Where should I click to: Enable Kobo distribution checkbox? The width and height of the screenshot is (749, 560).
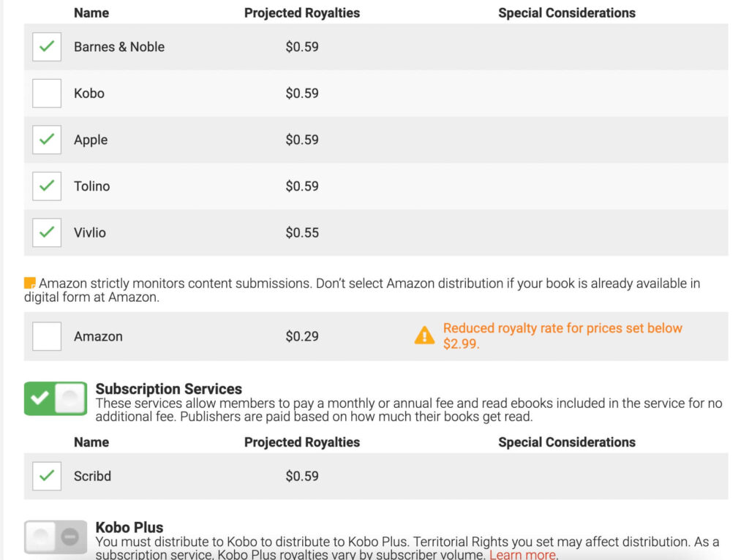point(47,94)
